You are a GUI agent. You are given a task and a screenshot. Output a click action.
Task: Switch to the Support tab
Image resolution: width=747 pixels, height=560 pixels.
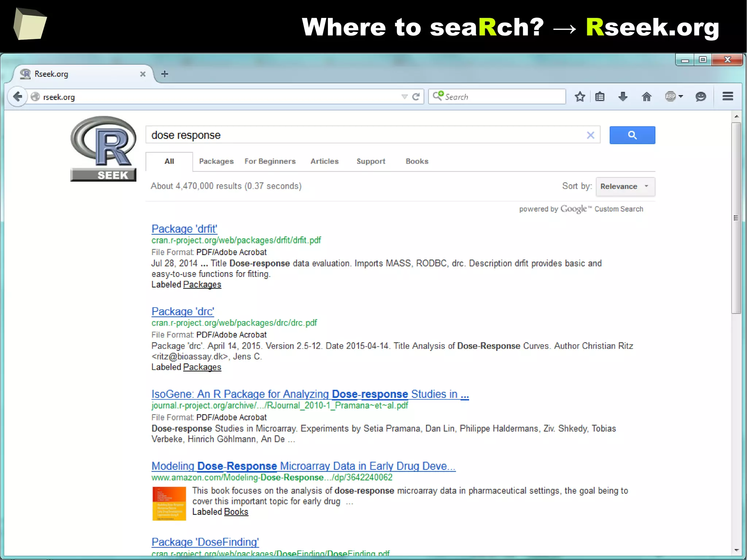371,161
